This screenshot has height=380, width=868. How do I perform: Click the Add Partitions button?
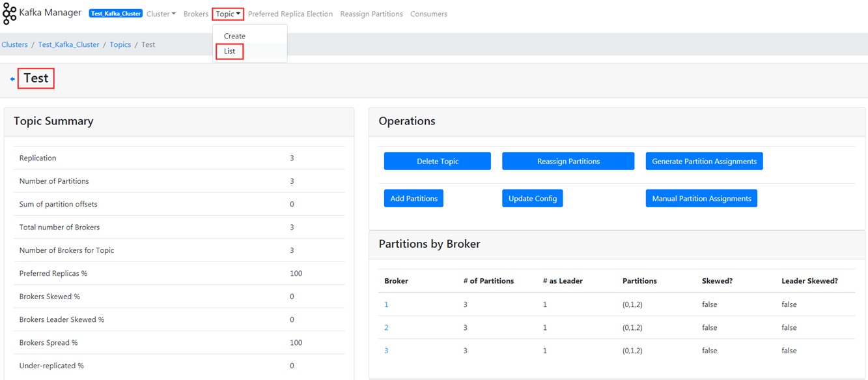tap(413, 198)
